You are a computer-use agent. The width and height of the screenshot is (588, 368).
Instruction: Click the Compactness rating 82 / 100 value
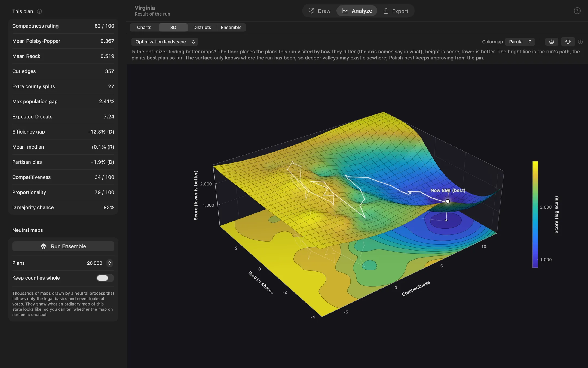click(104, 26)
